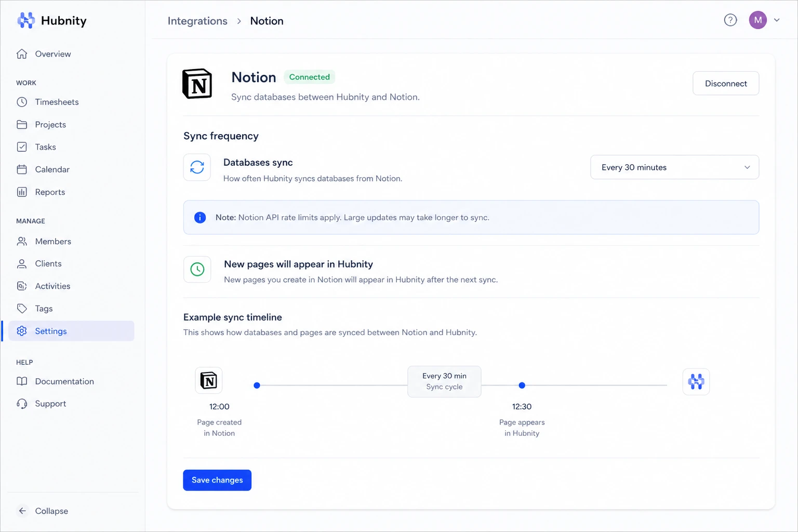
Task: Open the help question mark icon
Action: [x=730, y=20]
